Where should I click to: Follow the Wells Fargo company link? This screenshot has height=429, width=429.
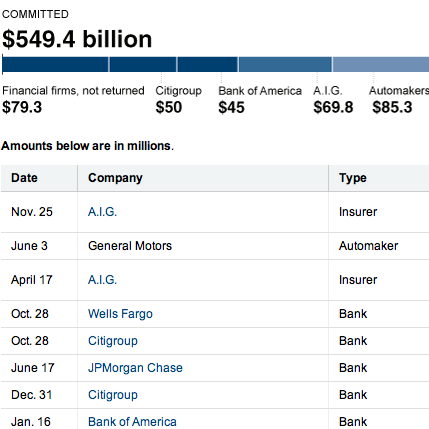point(120,314)
